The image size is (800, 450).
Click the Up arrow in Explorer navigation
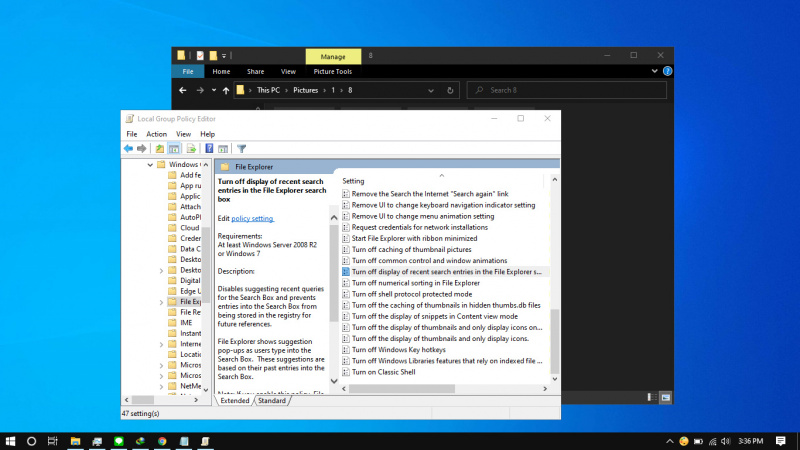(226, 90)
